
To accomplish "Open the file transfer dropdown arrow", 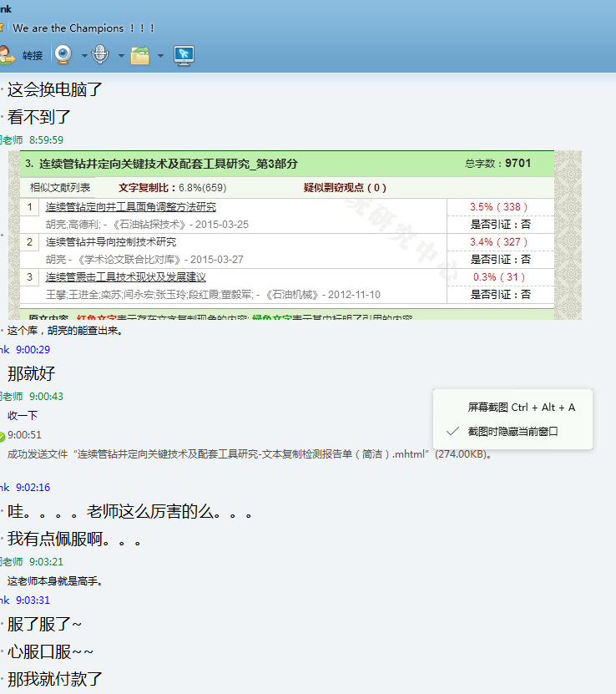I will (x=160, y=56).
